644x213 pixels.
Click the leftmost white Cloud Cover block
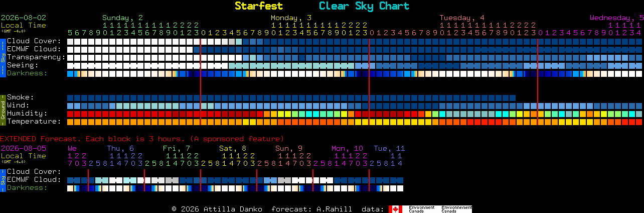(x=70, y=41)
